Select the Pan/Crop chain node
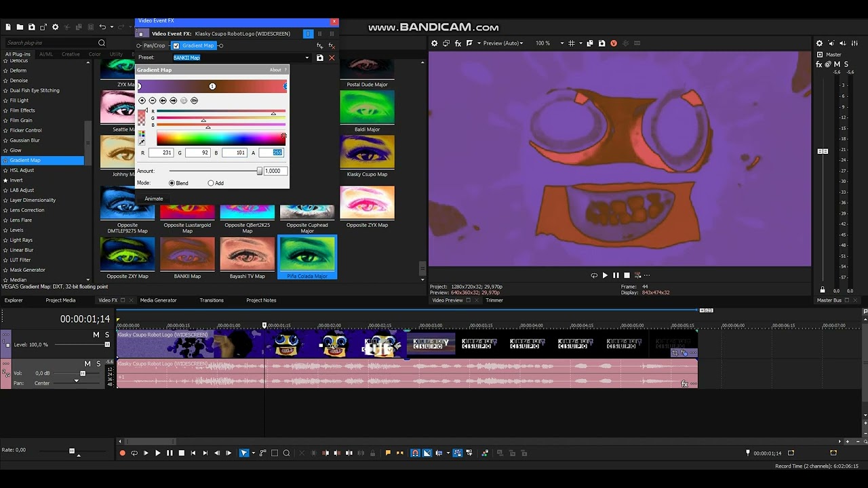Screen dimensions: 868x488 (154, 45)
